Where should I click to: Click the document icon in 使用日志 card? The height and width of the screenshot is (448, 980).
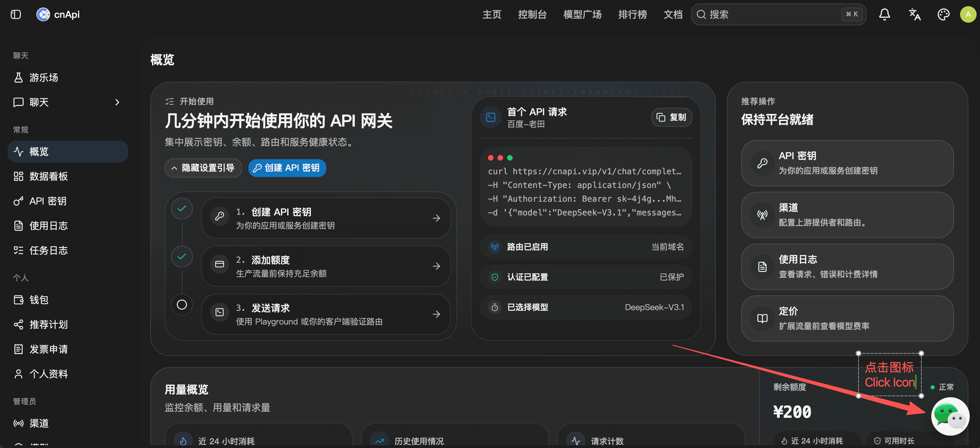click(x=762, y=267)
